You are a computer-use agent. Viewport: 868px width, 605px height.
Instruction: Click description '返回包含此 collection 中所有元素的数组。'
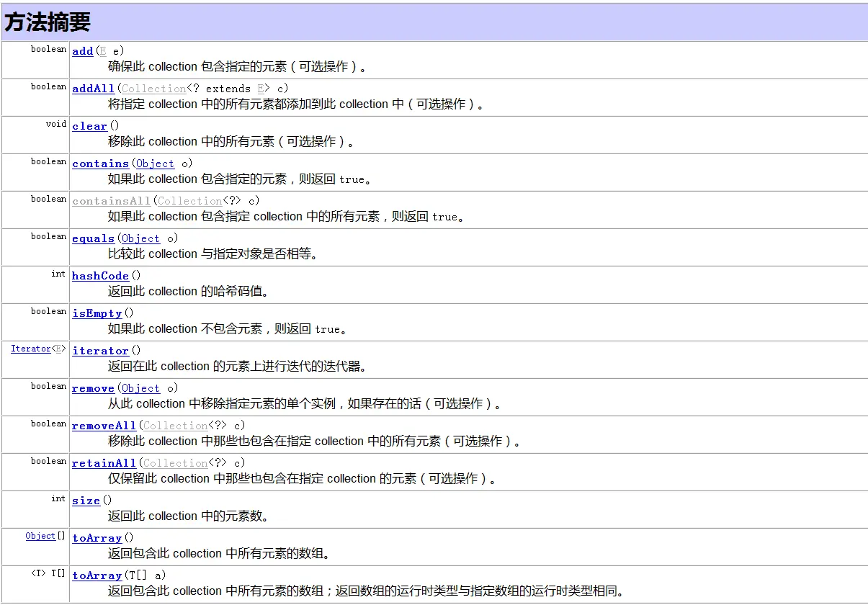click(219, 554)
